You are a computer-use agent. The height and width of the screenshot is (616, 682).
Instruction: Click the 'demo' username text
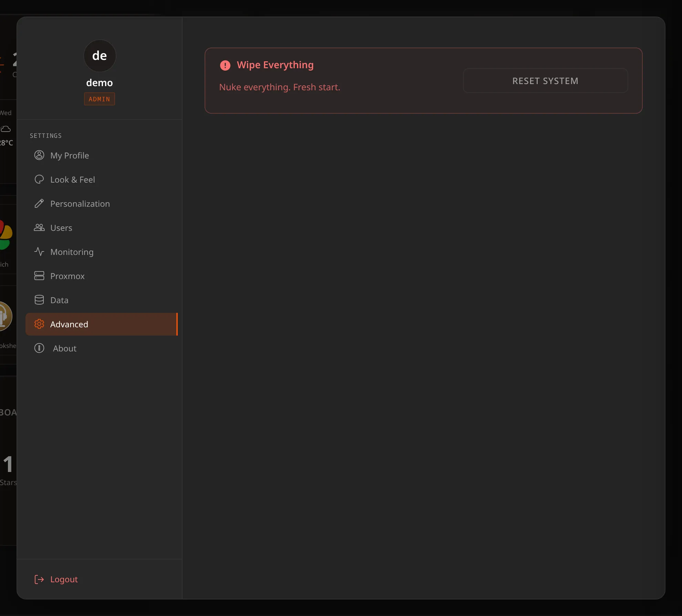click(x=100, y=83)
